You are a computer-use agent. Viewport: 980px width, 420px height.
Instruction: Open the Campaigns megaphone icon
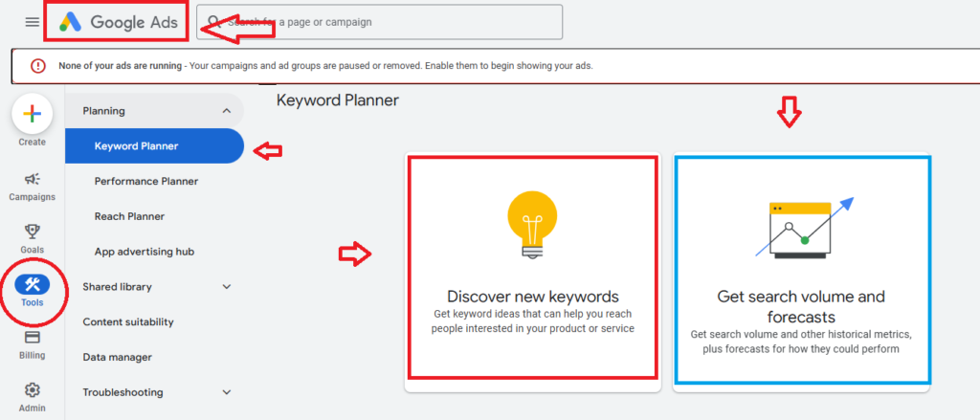point(32,180)
